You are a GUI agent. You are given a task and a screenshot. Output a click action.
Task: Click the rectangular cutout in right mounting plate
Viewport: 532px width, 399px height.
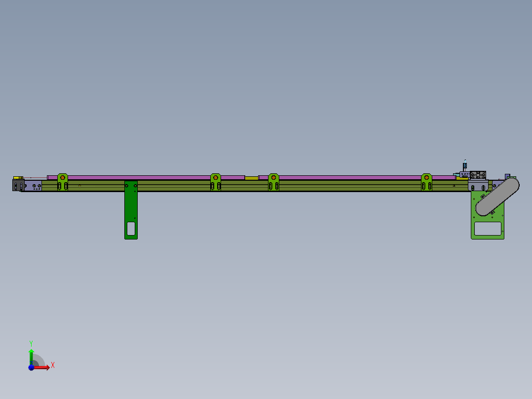488,229
